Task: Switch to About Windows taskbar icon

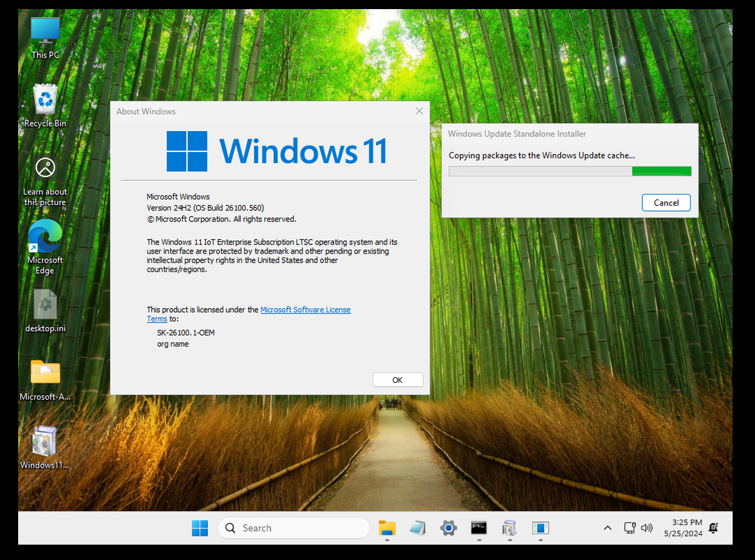Action: [x=540, y=528]
